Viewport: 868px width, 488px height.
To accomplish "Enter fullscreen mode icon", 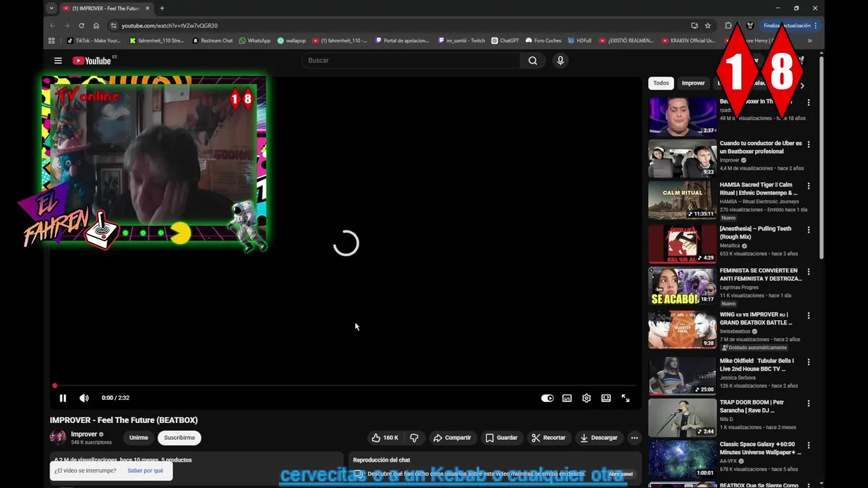I will pyautogui.click(x=625, y=398).
